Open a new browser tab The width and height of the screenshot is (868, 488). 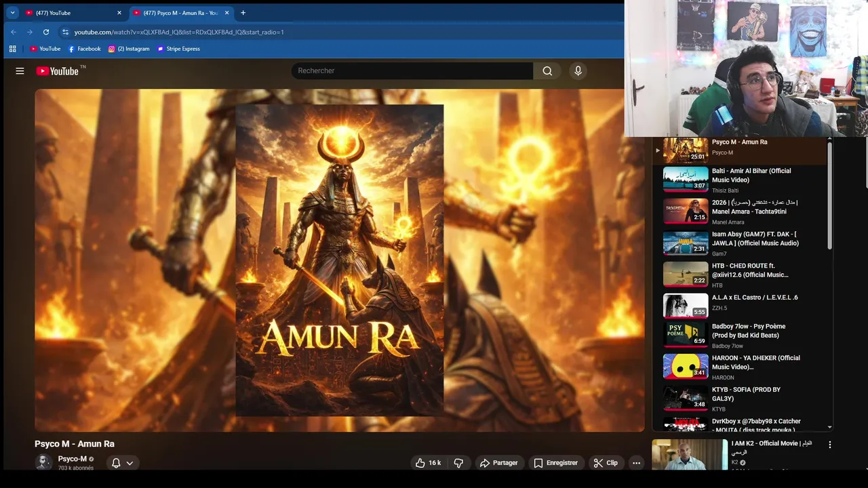click(243, 13)
